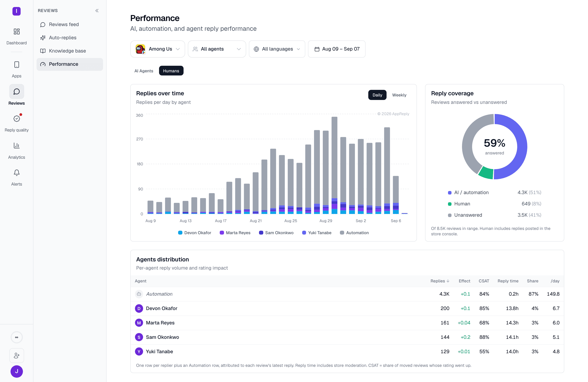588x382 pixels.
Task: Sort by Agent column header
Action: (141, 281)
